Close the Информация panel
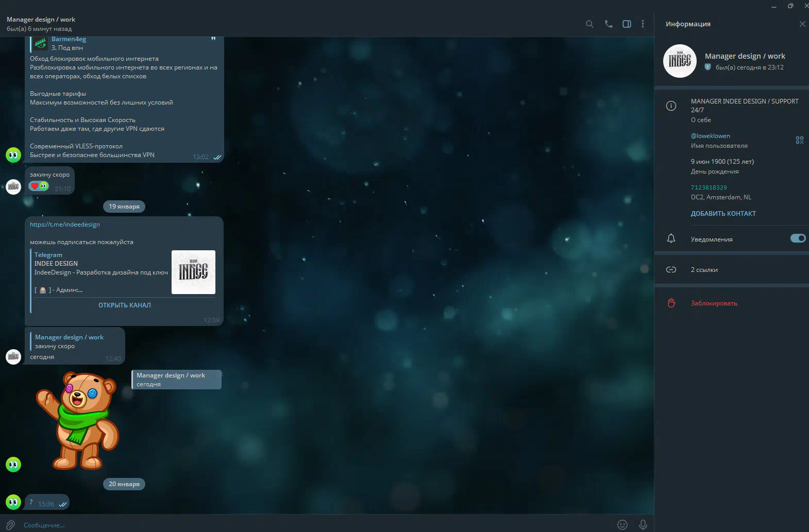The height and width of the screenshot is (532, 809). tap(802, 24)
